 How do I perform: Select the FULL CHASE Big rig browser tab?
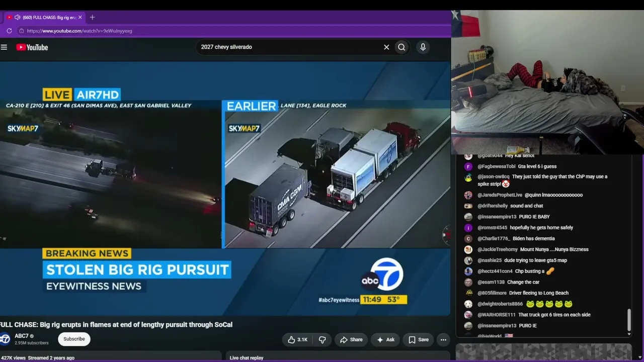[44, 17]
